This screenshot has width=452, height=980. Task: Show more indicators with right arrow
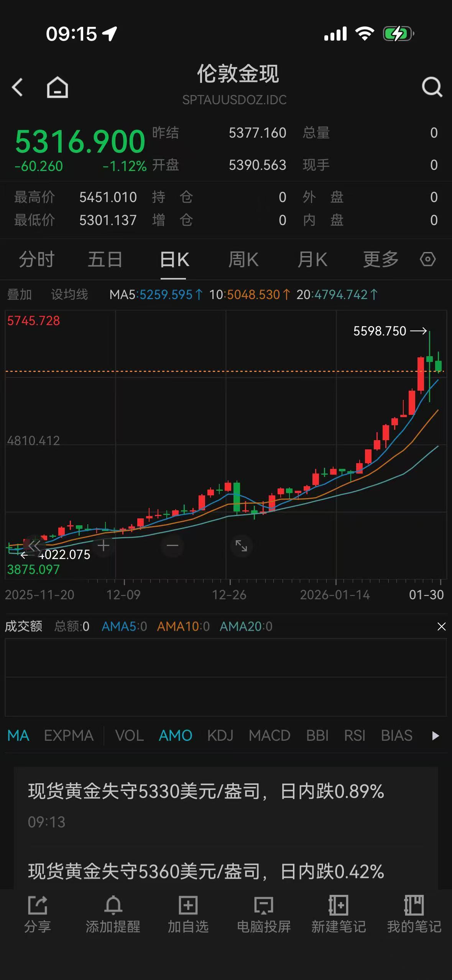(435, 736)
